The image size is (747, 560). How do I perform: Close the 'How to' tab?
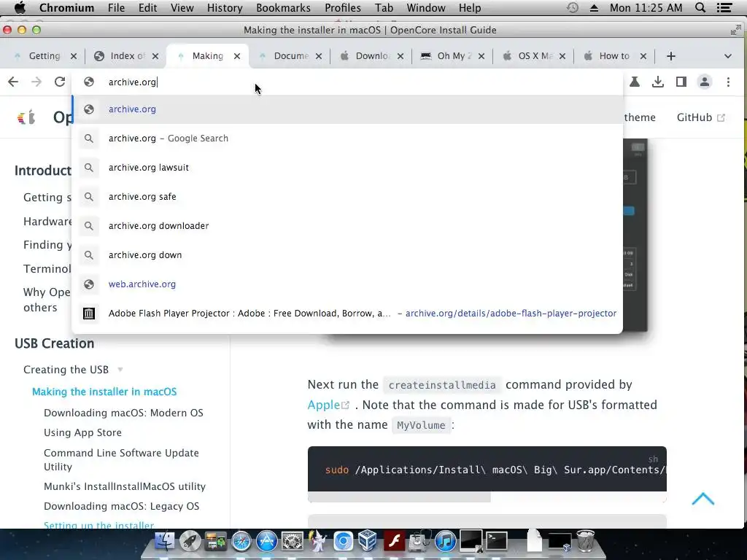pos(643,56)
